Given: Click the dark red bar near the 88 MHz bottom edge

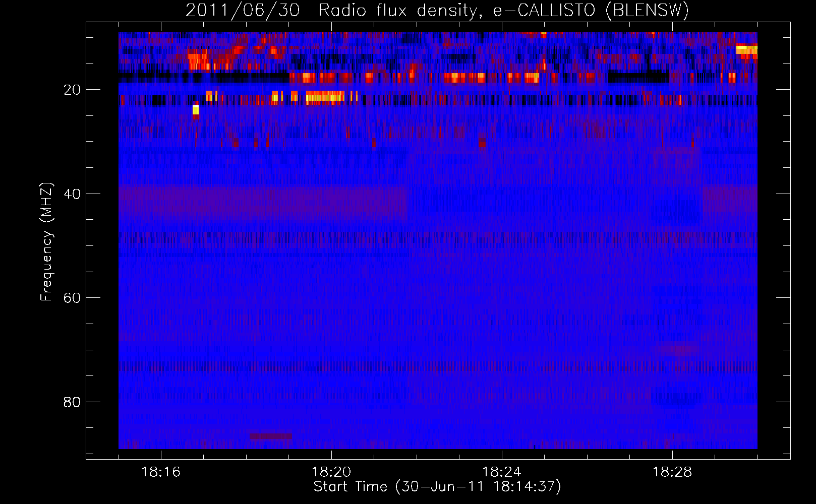Looking at the screenshot, I should [x=271, y=436].
